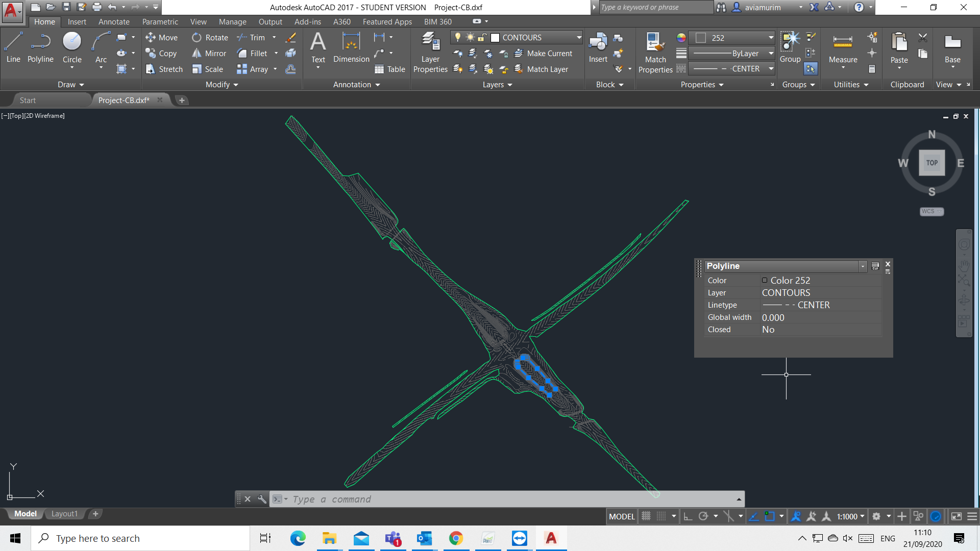
Task: Expand annotation scale 1:1000 dropdown
Action: tap(862, 516)
